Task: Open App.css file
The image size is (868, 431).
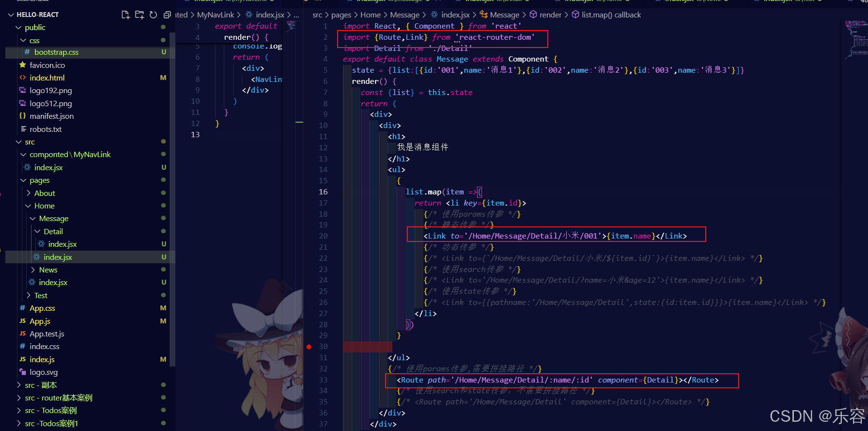Action: pyautogui.click(x=42, y=308)
